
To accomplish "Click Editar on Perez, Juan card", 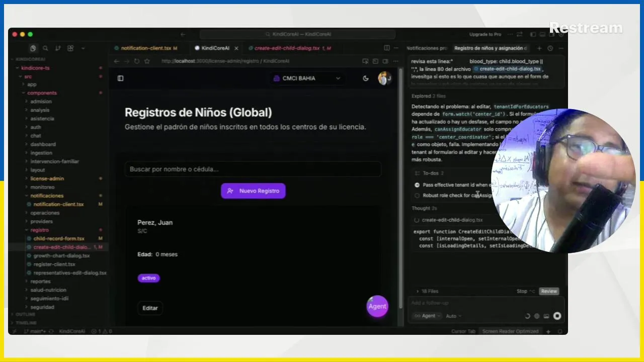I will [150, 308].
